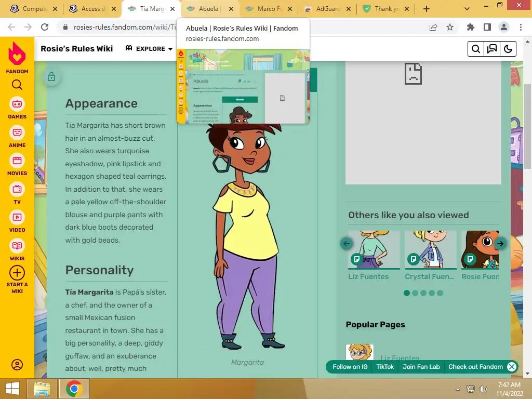Open the Wikis section
This screenshot has height=399, width=532.
click(x=17, y=250)
